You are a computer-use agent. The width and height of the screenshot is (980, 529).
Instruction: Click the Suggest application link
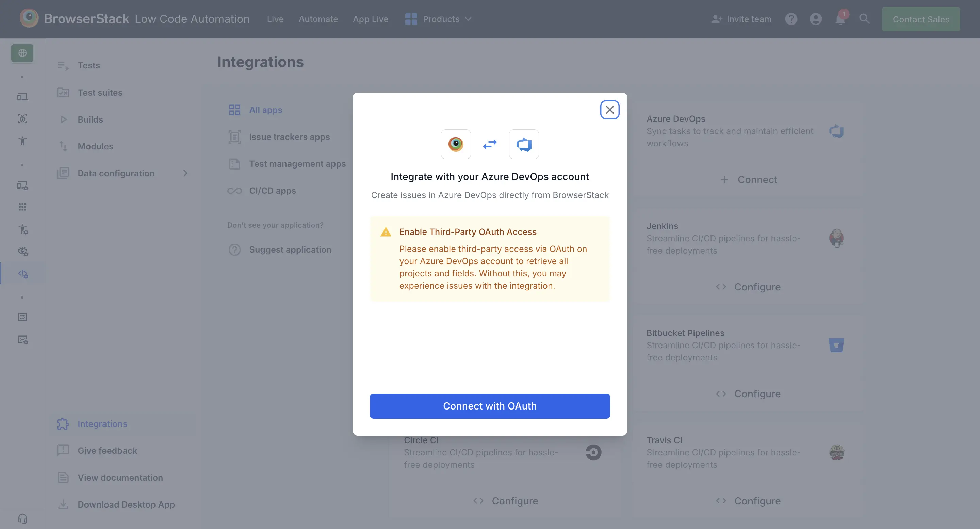click(290, 250)
